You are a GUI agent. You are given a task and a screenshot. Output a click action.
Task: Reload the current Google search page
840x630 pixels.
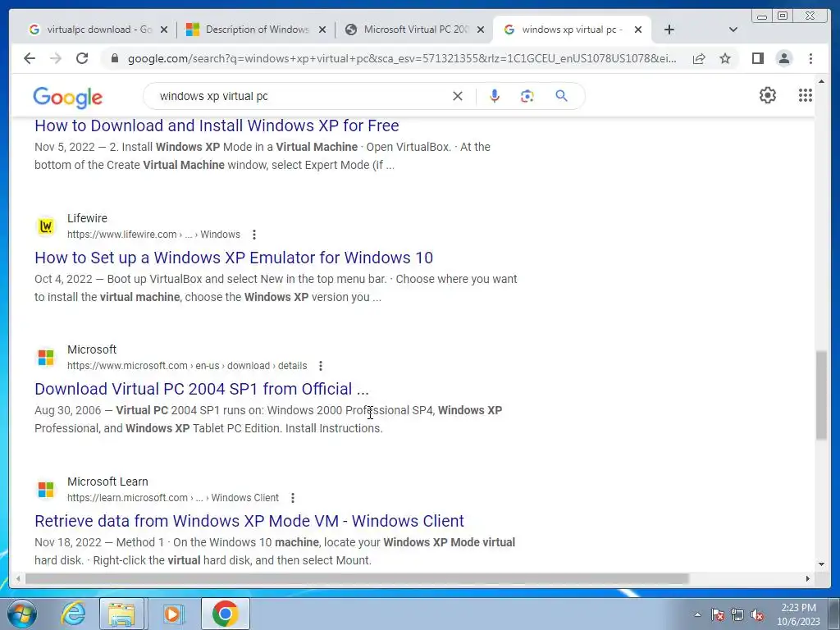82,58
